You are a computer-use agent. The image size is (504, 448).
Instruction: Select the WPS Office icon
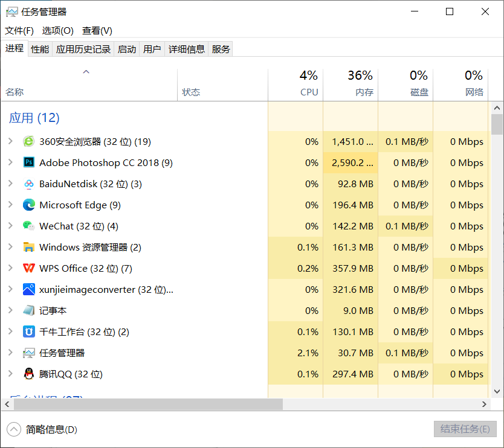coord(28,269)
